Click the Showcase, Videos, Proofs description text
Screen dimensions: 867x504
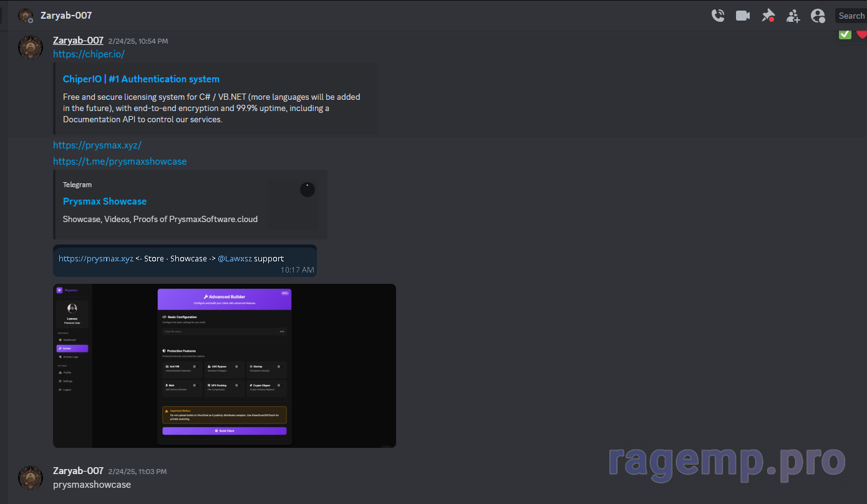click(160, 220)
